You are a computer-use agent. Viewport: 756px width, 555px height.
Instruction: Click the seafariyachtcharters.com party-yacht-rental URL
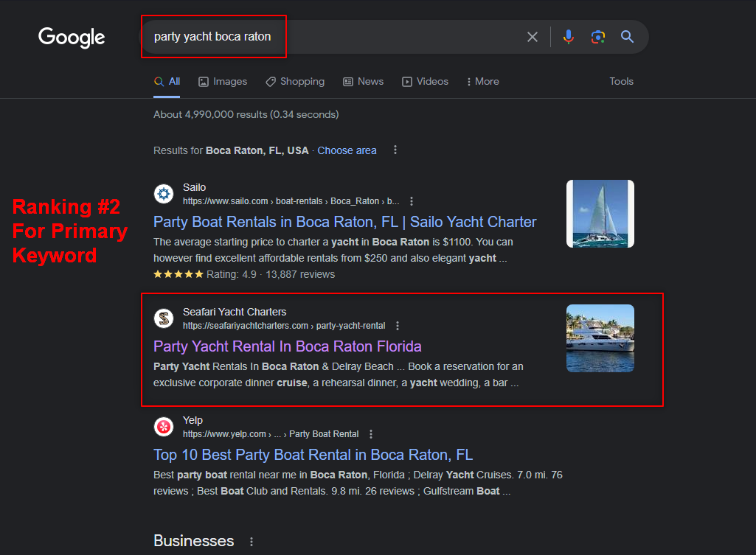coord(284,327)
